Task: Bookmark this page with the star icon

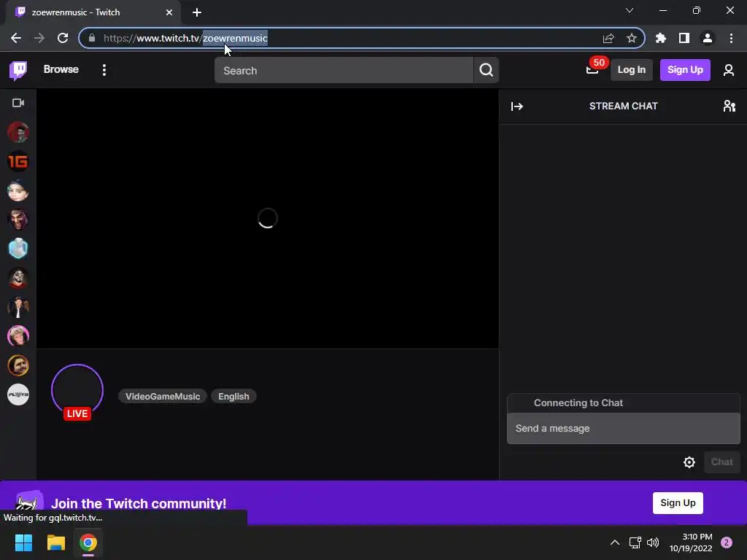Action: [631, 38]
